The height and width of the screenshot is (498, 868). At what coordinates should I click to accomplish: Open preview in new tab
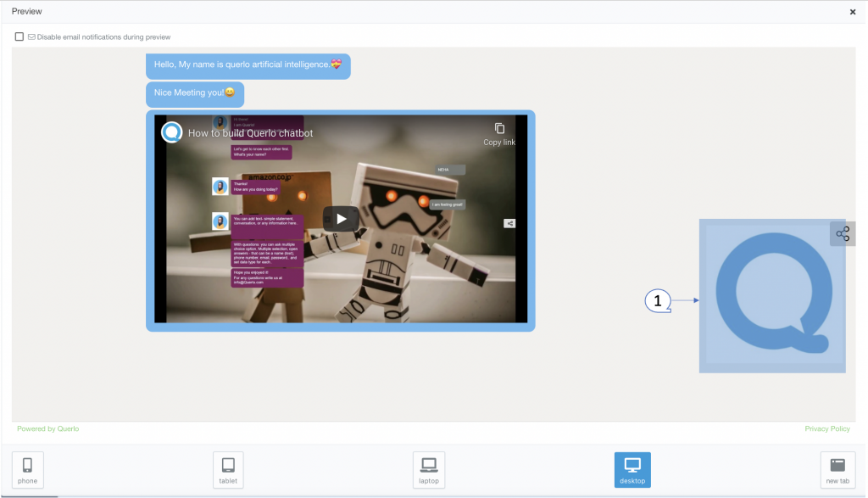coord(837,470)
